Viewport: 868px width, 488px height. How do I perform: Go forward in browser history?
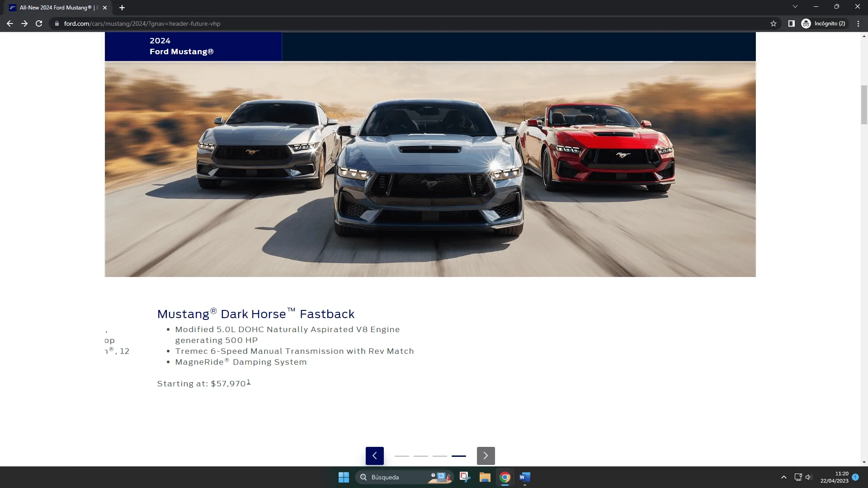pos(24,23)
